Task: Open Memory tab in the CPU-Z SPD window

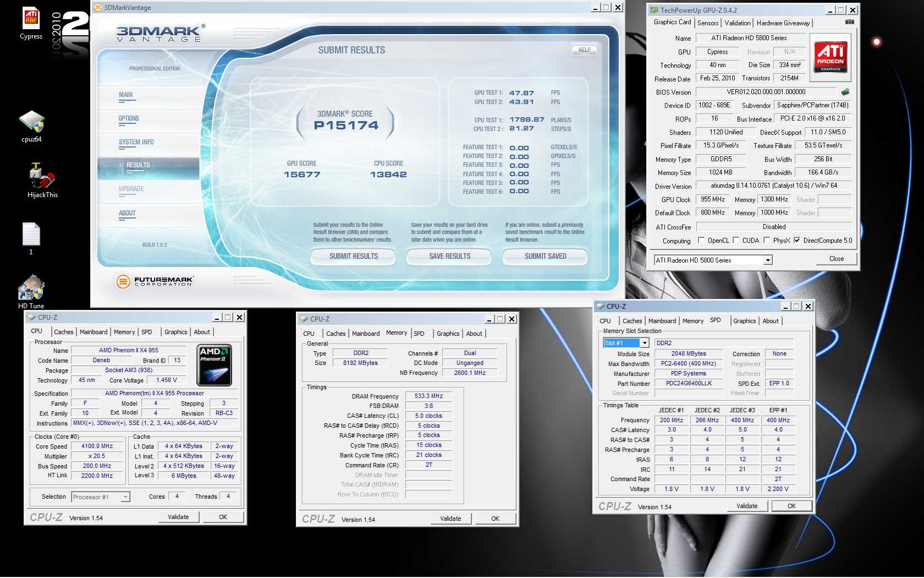Action: point(693,321)
